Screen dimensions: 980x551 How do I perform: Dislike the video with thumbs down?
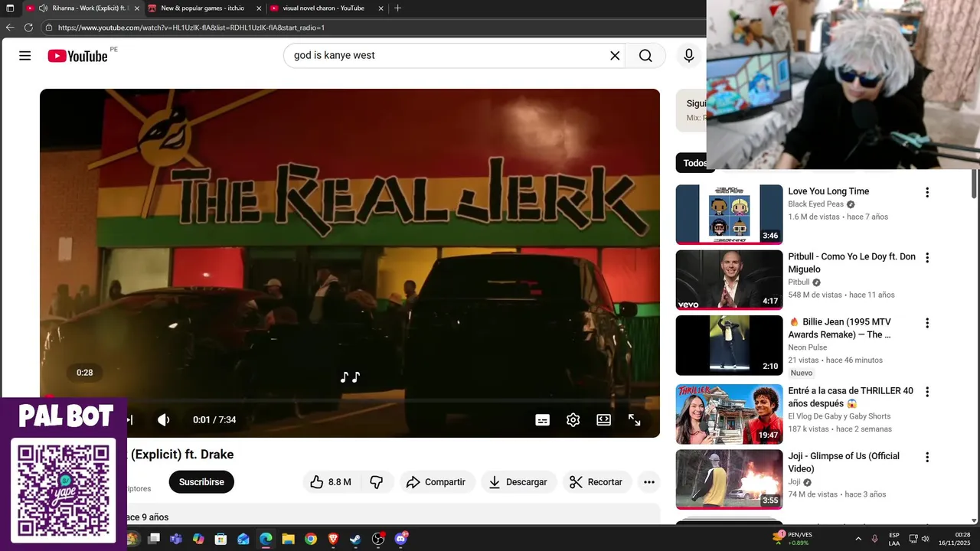coord(376,482)
